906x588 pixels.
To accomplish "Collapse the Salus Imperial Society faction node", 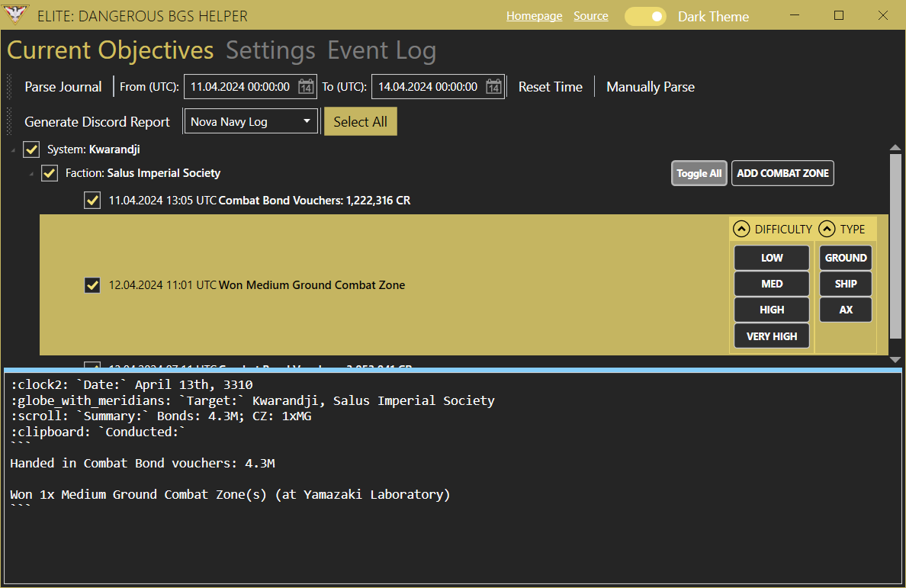I will coord(31,174).
